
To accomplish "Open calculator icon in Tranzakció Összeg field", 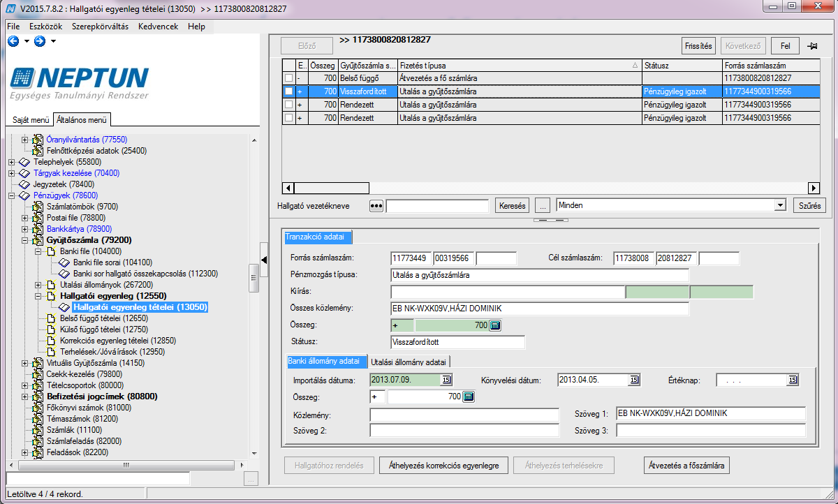I will [x=495, y=325].
